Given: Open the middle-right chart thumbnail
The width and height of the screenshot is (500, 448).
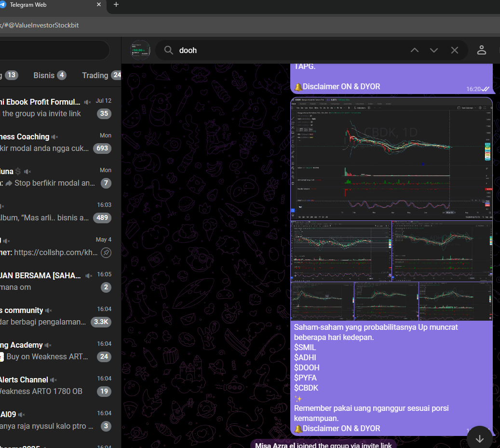Looking at the screenshot, I should (x=442, y=251).
